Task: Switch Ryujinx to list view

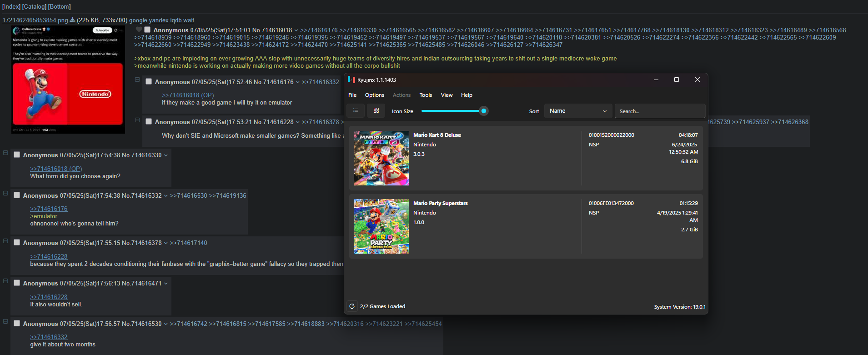Action: point(356,110)
